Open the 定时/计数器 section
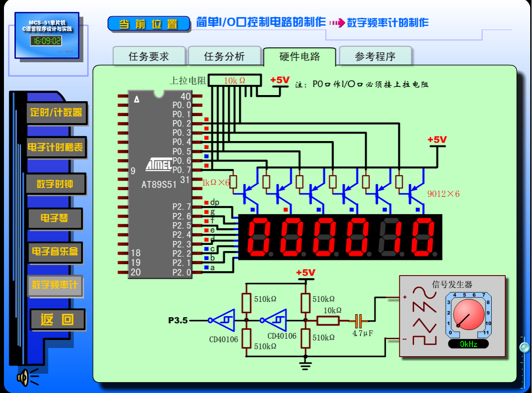Viewport: 532px width, 393px height. point(56,113)
